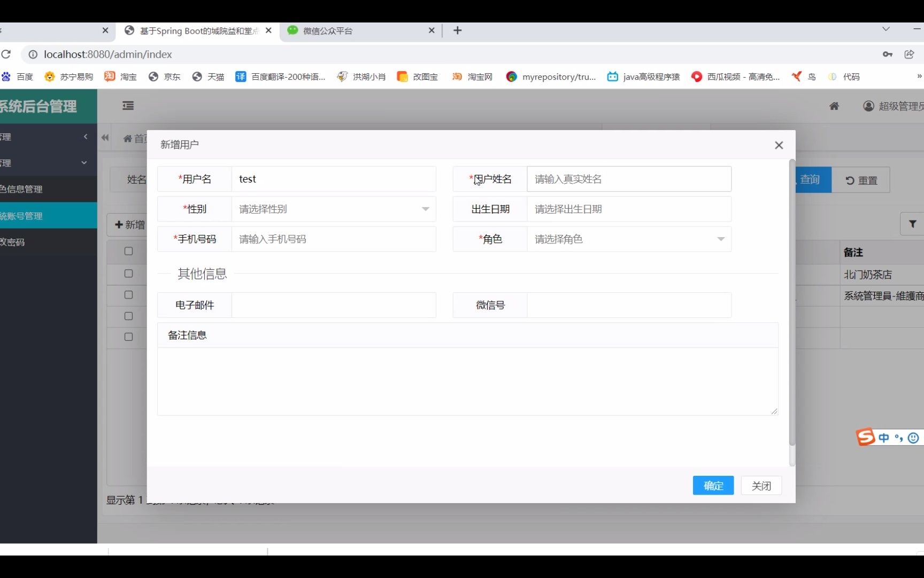Select the bottom-most row checkbox
This screenshot has width=924, height=578.
pyautogui.click(x=128, y=337)
